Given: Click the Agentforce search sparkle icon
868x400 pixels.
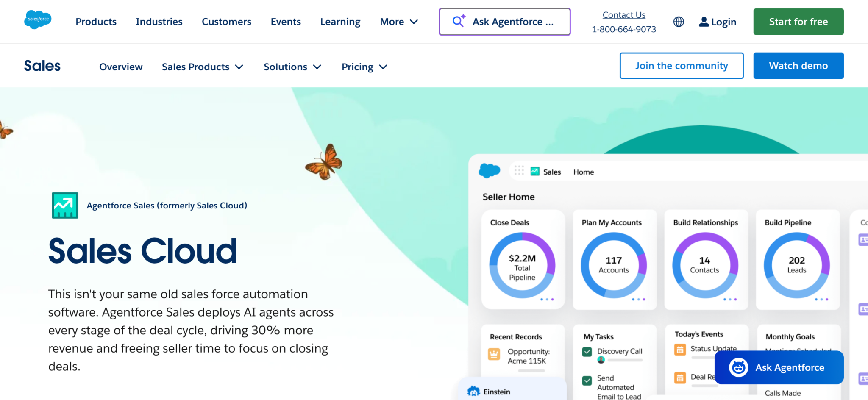Looking at the screenshot, I should coord(459,20).
